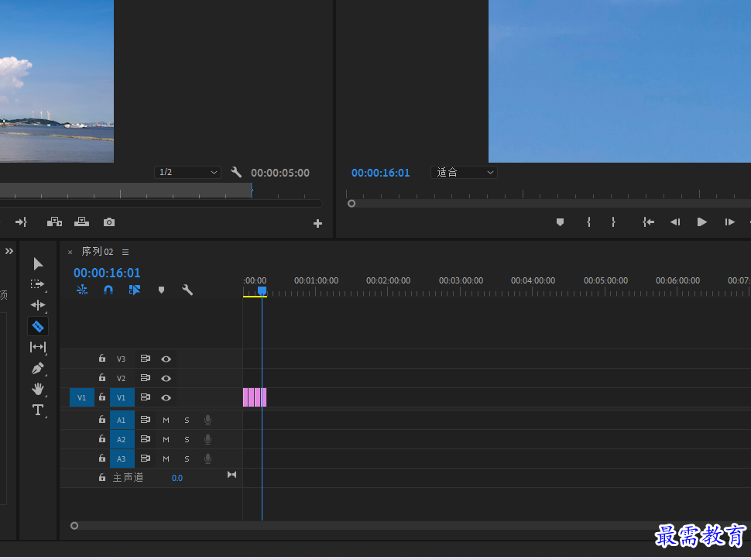Click Export Frame camera icon
The width and height of the screenshot is (751, 560).
click(x=109, y=222)
